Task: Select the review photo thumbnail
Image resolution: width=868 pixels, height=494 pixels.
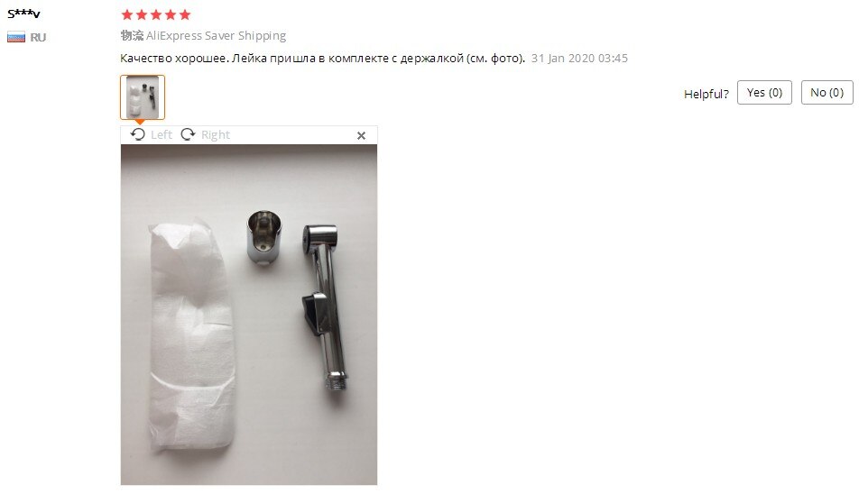Action: pos(143,97)
